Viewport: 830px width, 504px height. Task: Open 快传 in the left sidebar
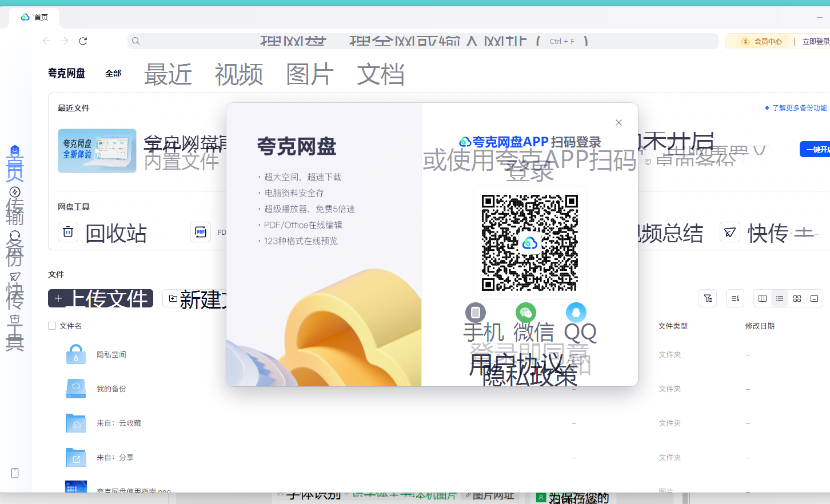15,290
